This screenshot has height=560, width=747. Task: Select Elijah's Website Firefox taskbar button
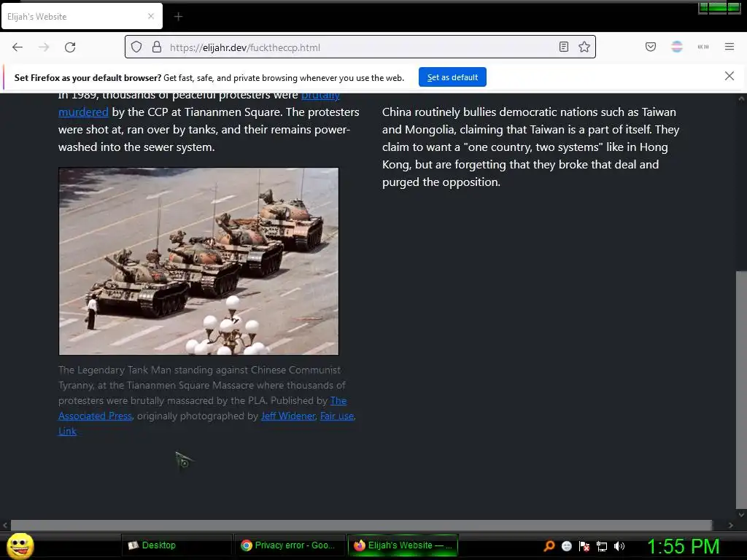403,545
